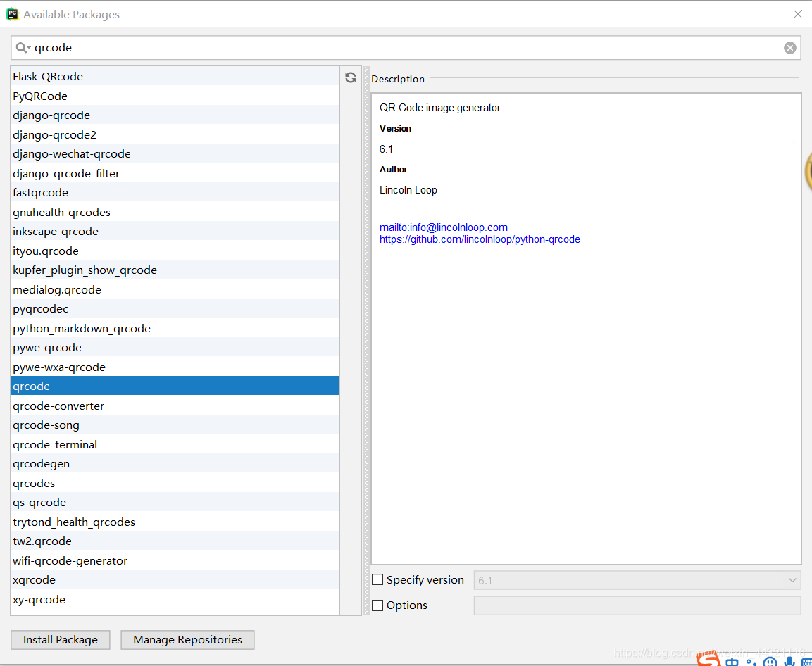Image resolution: width=812 pixels, height=666 pixels.
Task: Select the wifi-qrcode-generator package
Action: pyautogui.click(x=175, y=560)
